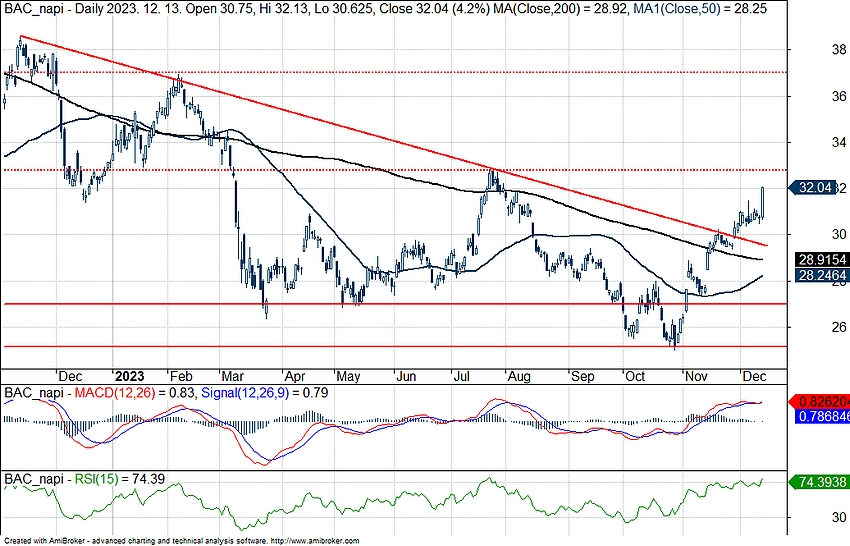Click the 'Apr' month label
Screen dimensions: 850x546
click(x=295, y=377)
